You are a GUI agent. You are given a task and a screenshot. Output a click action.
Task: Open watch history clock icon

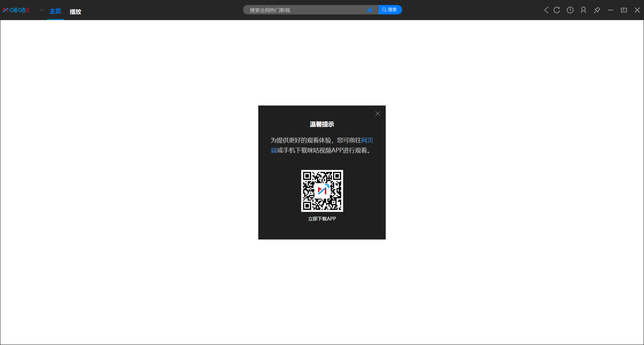[x=570, y=10]
